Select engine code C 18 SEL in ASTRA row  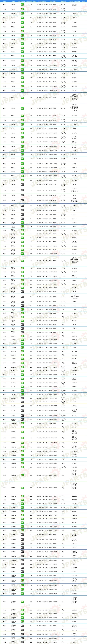[x=74, y=154]
